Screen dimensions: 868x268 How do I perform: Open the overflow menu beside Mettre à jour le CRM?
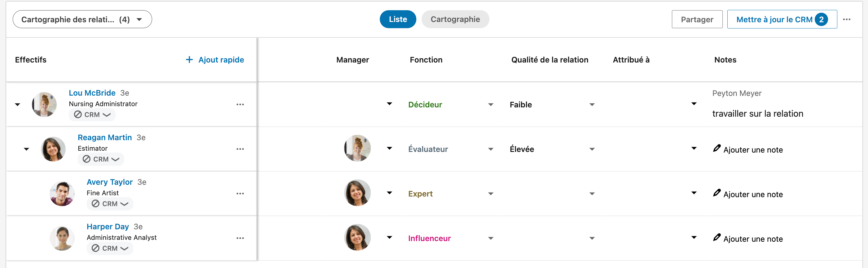coord(846,19)
